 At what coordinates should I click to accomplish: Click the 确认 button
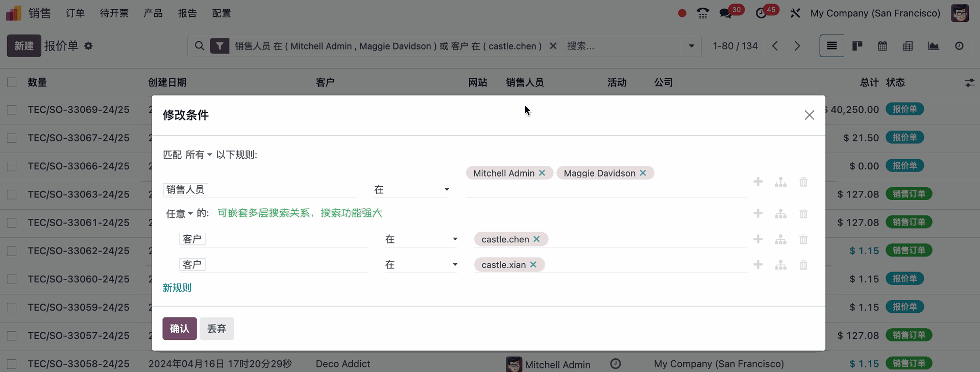coord(179,329)
